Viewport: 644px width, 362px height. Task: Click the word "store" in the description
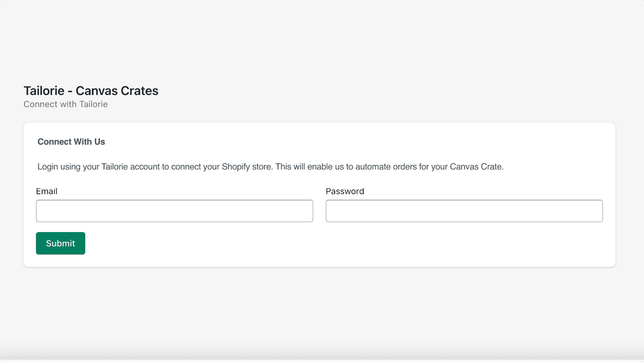(x=261, y=167)
